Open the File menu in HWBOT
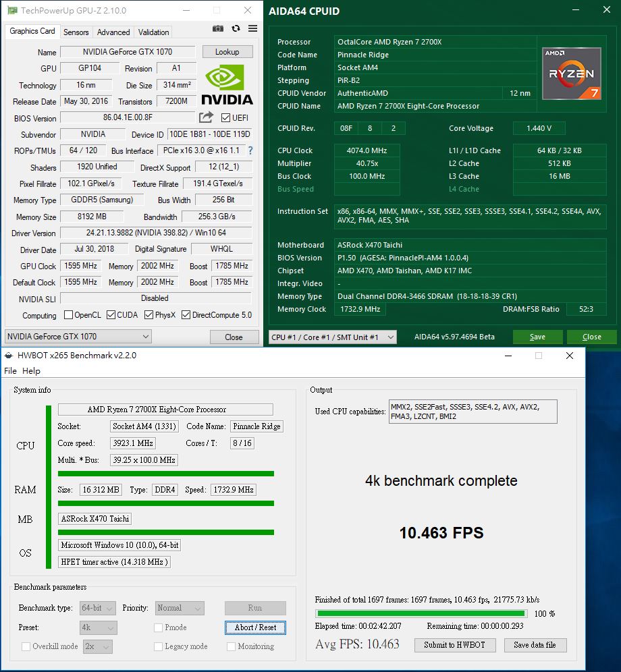The image size is (621, 672). coord(10,371)
